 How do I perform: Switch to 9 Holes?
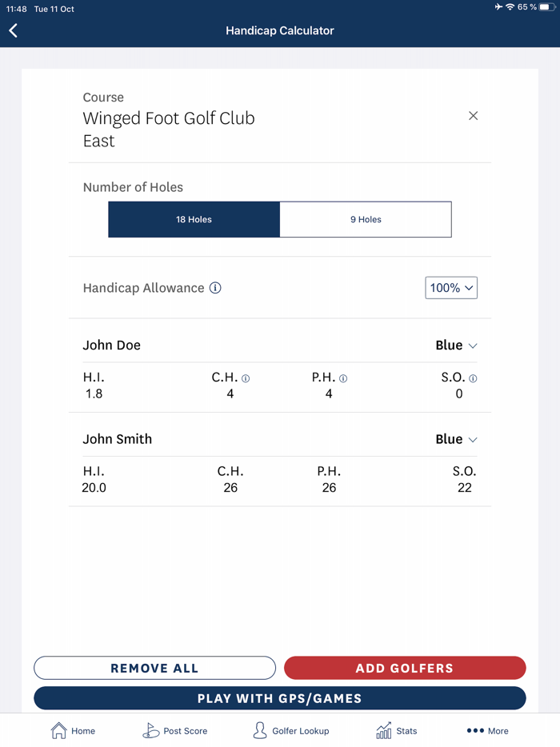point(366,219)
